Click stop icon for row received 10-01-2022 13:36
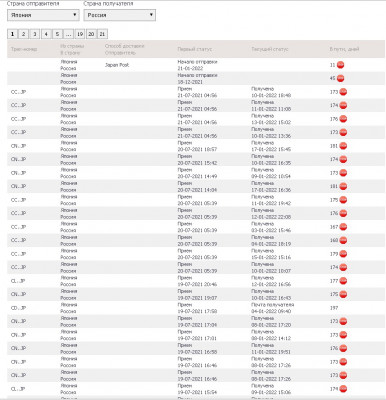Viewport: 386px width, 400px height. 343,132
